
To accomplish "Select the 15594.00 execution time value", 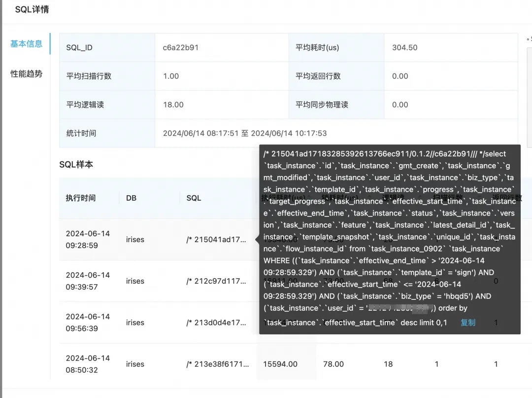I will click(x=280, y=364).
